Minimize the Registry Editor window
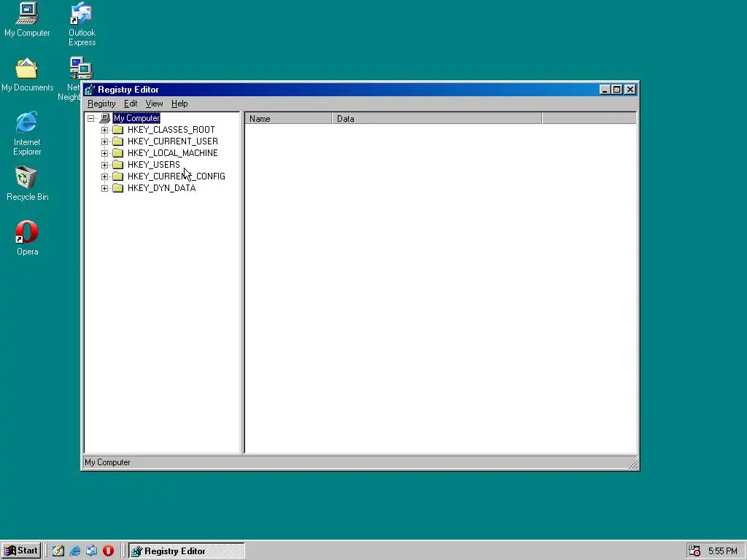Image resolution: width=747 pixels, height=560 pixels. coord(605,90)
